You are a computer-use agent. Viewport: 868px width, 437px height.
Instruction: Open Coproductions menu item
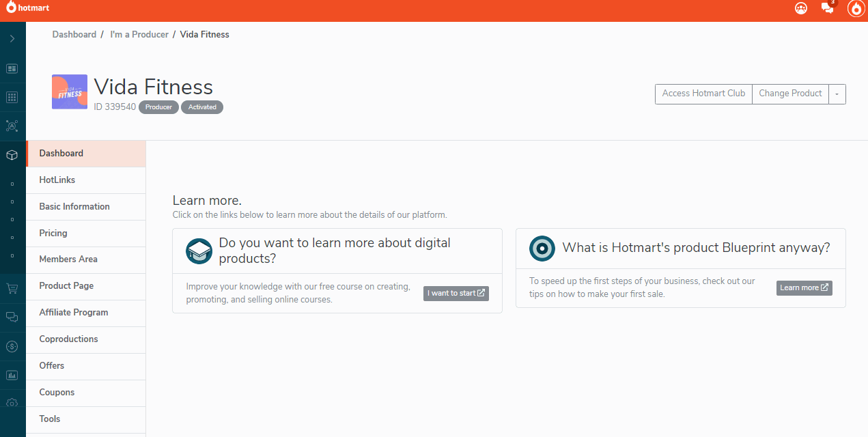[x=86, y=339]
